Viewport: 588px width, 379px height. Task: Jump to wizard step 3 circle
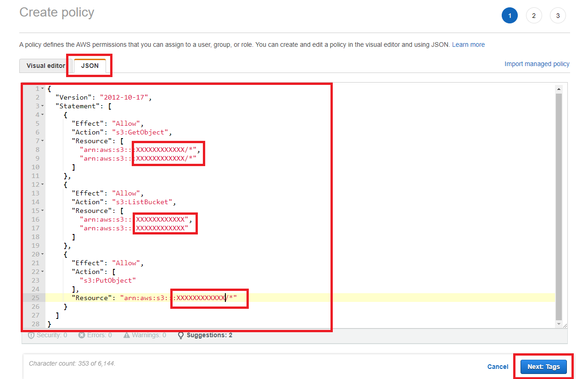(x=558, y=16)
